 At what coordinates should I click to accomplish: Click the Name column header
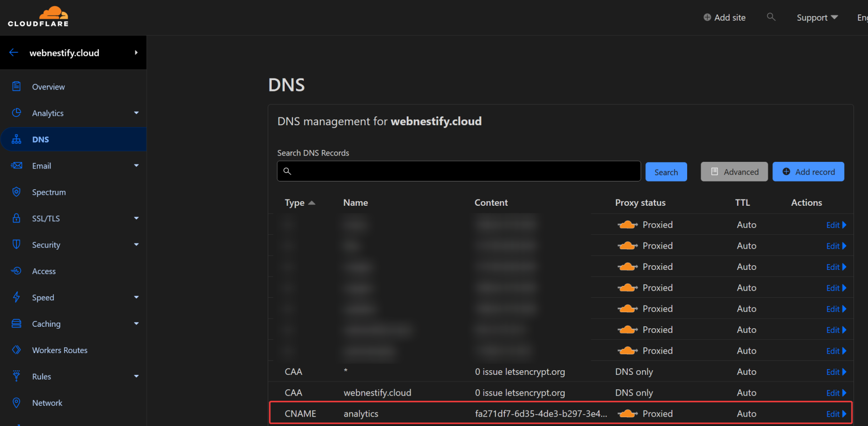pyautogui.click(x=355, y=203)
